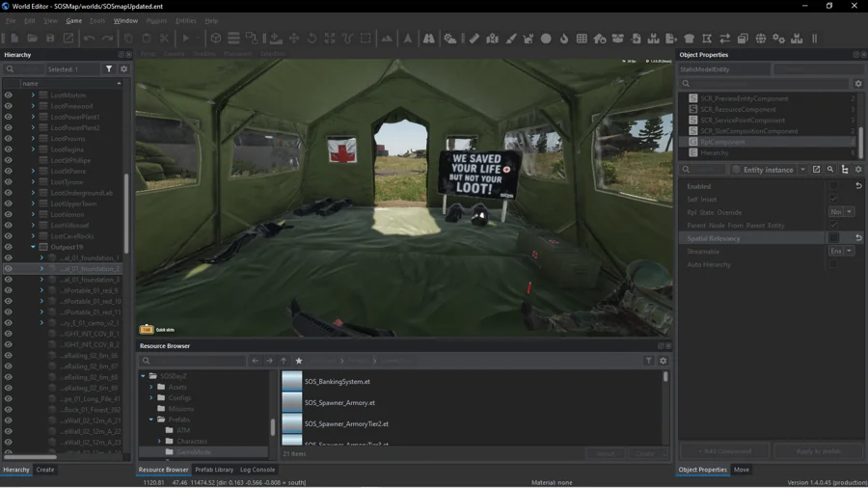The image size is (868, 488).
Task: Hide the Outpost19 entity
Action: point(9,247)
